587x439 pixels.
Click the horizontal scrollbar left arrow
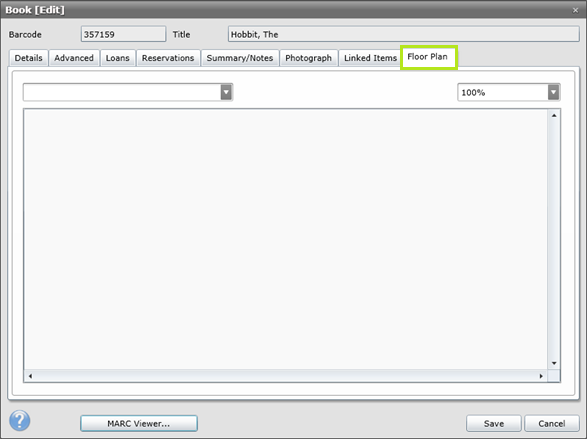(x=30, y=376)
